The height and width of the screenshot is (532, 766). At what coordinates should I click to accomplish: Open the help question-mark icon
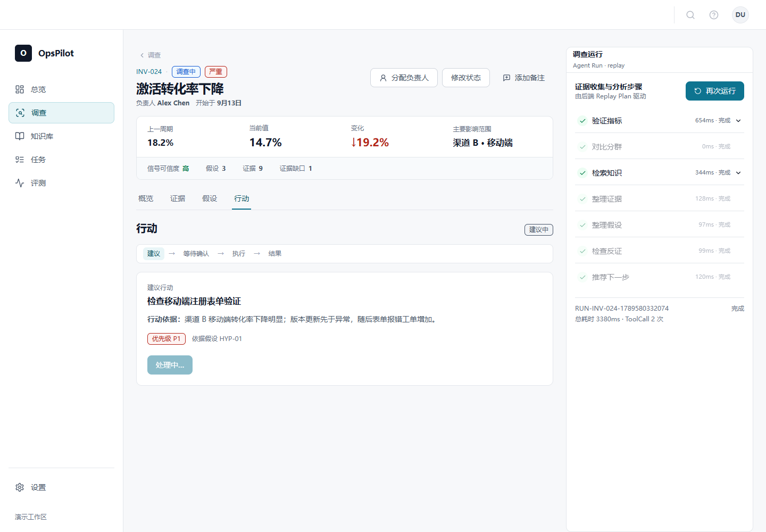[x=714, y=15]
